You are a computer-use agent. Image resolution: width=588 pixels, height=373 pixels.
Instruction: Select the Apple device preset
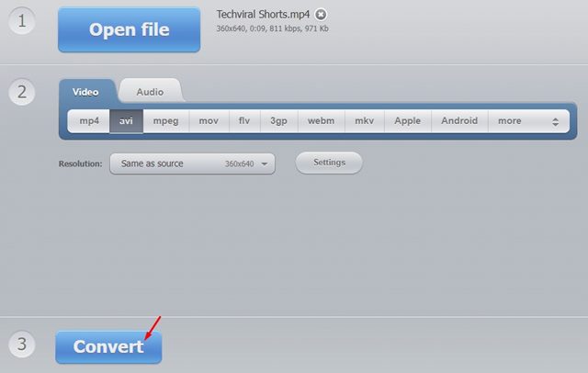pos(408,121)
